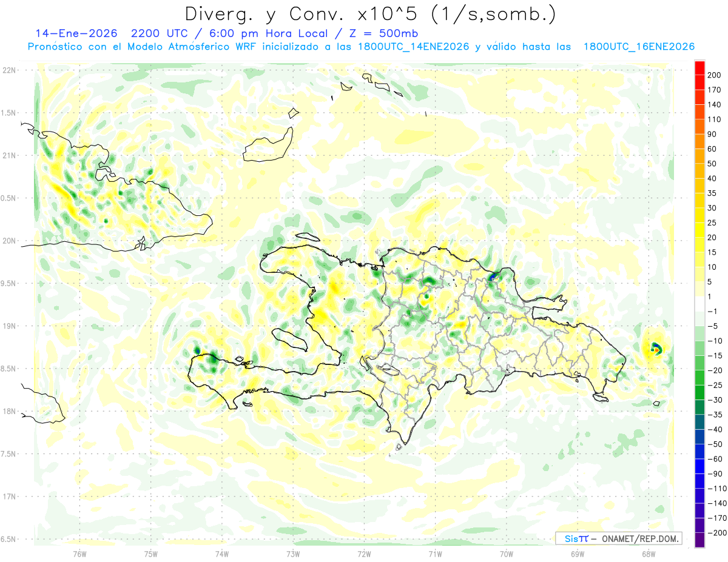Viewport: 728px width, 562px height.
Task: Click the positive '110' colorbar label
Action: tap(715, 119)
